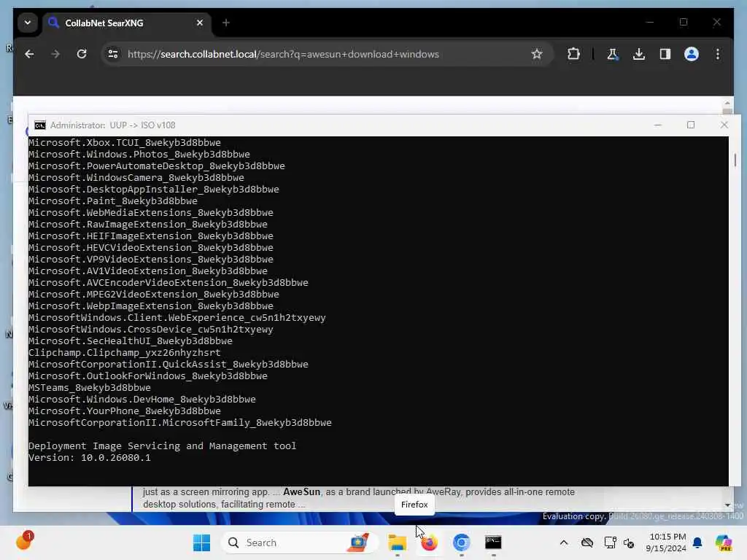Click line Microsoft.Windows.DevHome_8wekyb3d8bbwe
This screenshot has height=560, width=747.
142,400
